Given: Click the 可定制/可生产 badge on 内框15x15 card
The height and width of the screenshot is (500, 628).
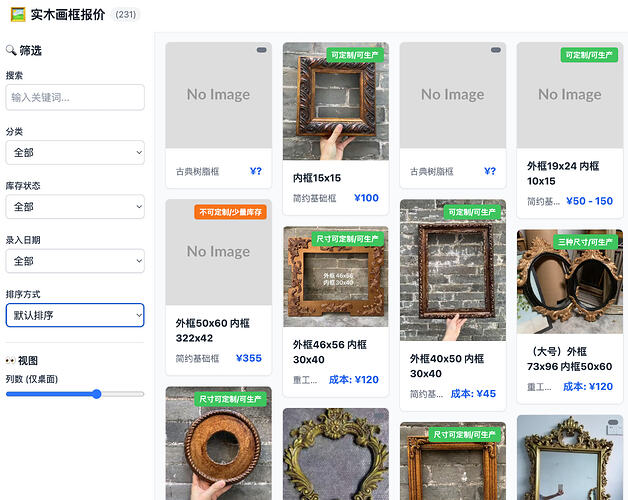Looking at the screenshot, I should [355, 55].
